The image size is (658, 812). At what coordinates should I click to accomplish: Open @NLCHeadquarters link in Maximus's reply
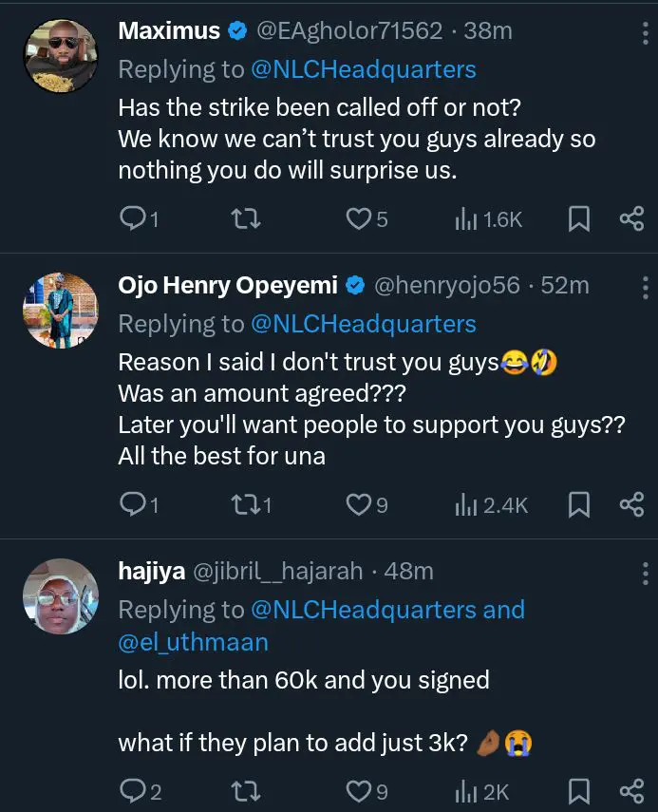coord(363,69)
